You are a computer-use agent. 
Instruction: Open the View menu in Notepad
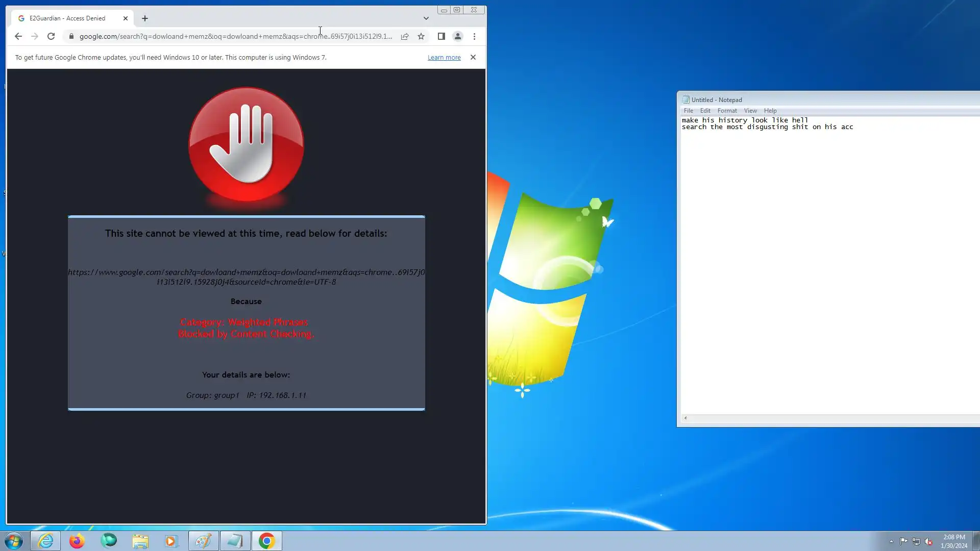click(x=750, y=111)
